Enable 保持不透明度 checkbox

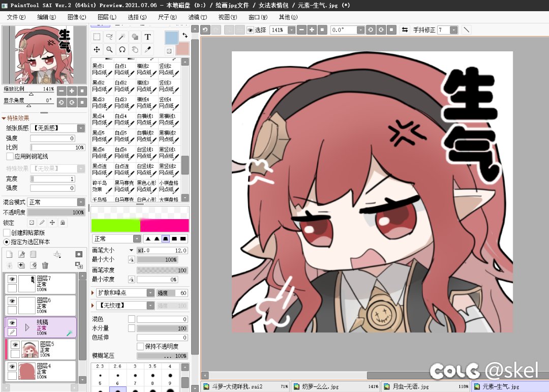140,346
